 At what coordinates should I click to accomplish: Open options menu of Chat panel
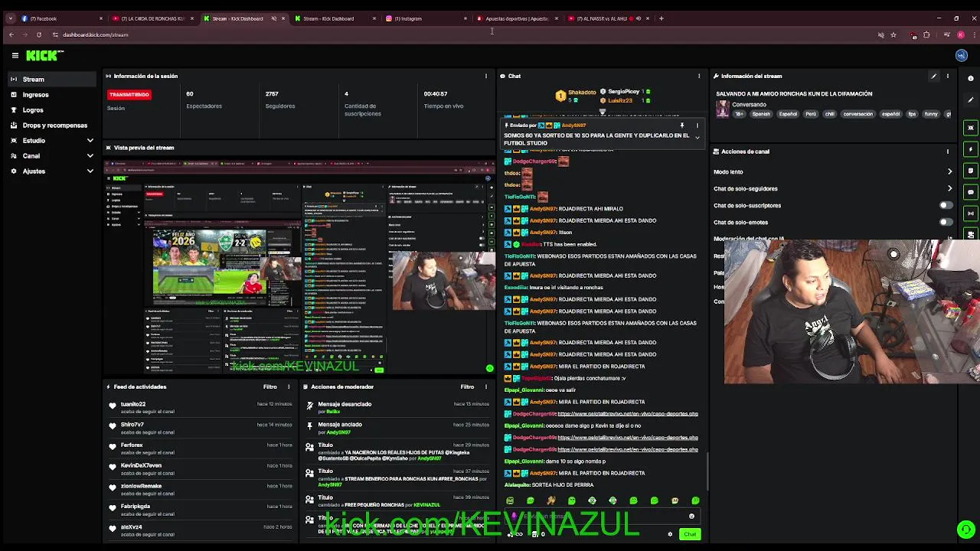tap(698, 76)
